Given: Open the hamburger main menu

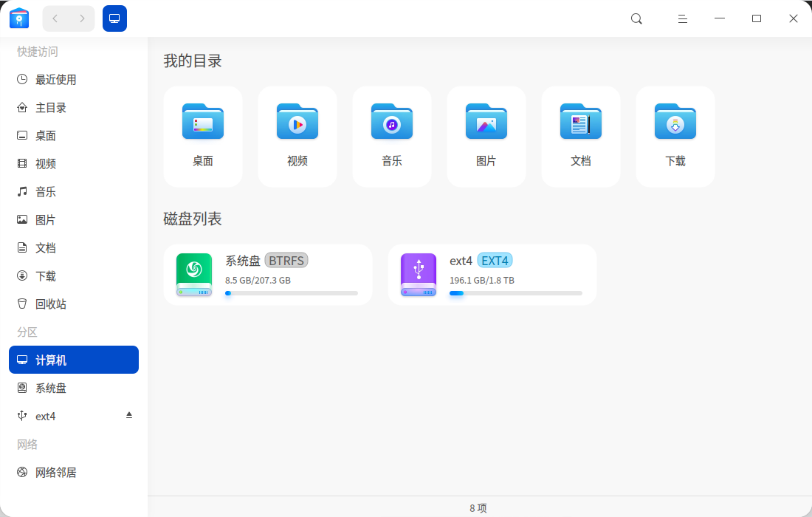Looking at the screenshot, I should (x=683, y=18).
